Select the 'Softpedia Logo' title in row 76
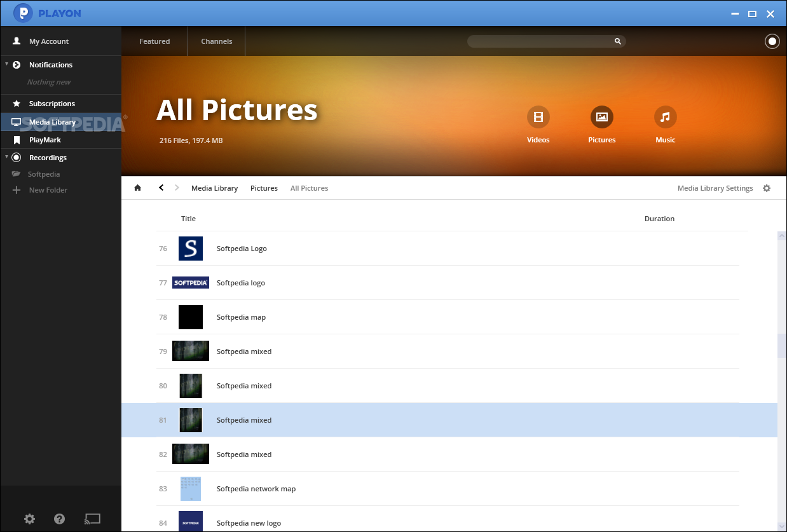Image resolution: width=787 pixels, height=532 pixels. (242, 249)
